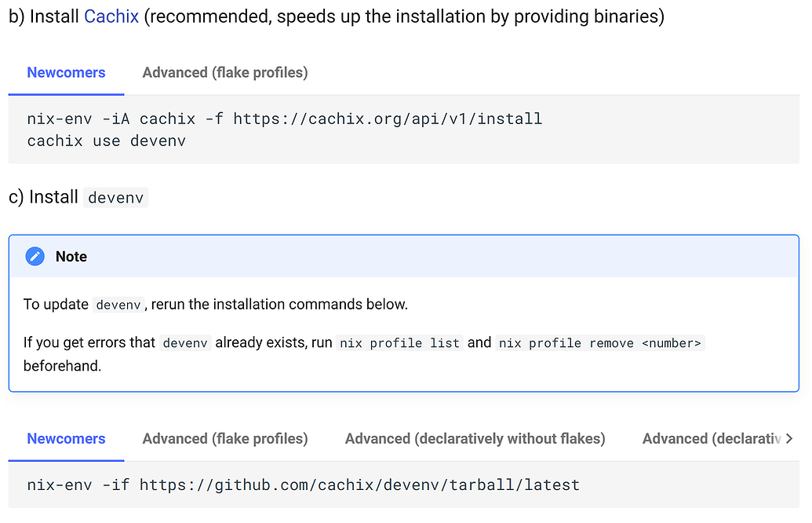Click the 'nix profile list' inline code

click(400, 343)
